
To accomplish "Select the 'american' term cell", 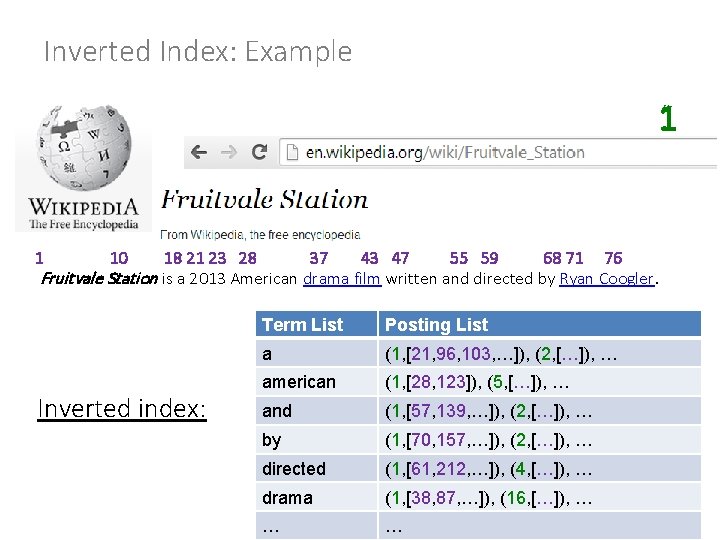I will pyautogui.click(x=299, y=382).
